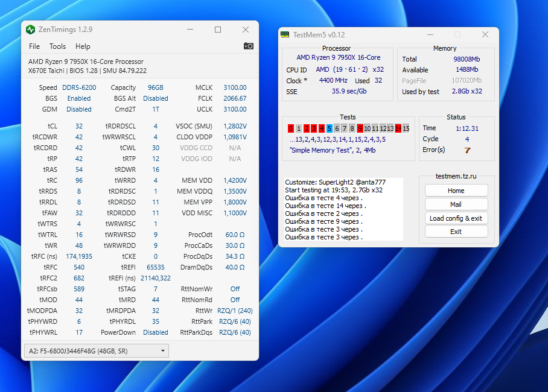This screenshot has width=548, height=392.
Task: Open the Tools menu in ZenTimings
Action: 57,46
